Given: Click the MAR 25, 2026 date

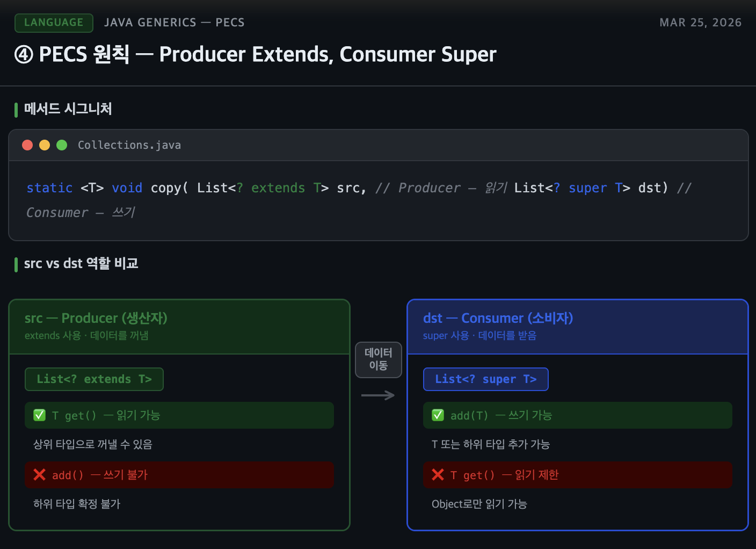Looking at the screenshot, I should [x=700, y=23].
